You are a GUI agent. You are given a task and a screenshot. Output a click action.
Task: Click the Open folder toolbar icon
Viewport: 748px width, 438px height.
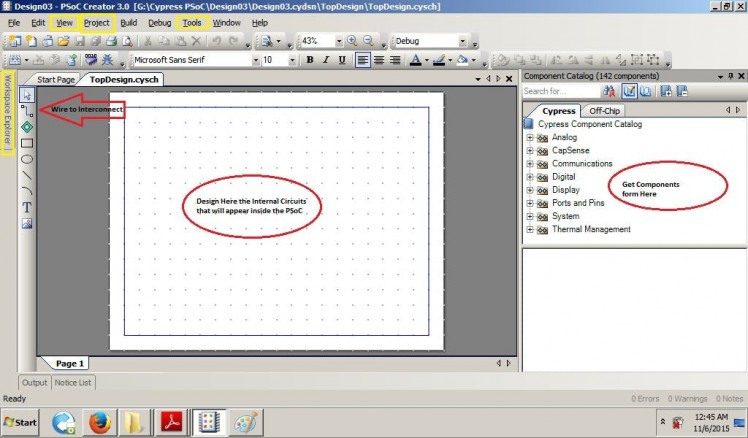point(63,42)
